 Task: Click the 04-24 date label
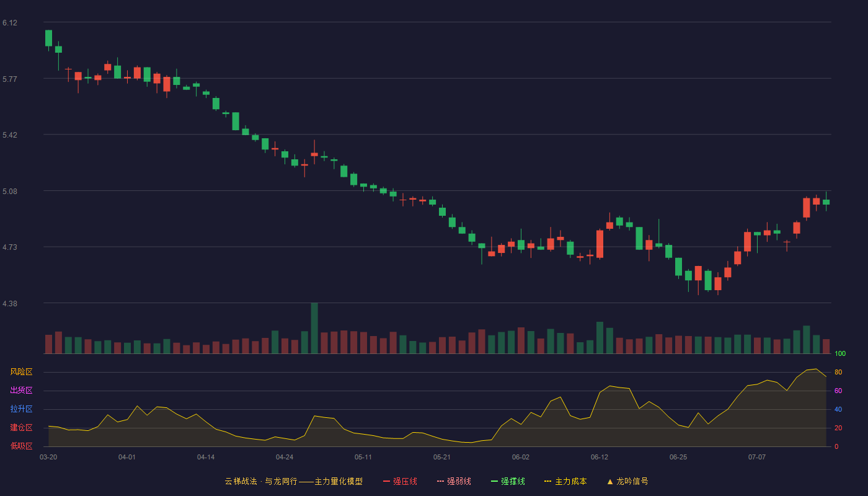285,457
